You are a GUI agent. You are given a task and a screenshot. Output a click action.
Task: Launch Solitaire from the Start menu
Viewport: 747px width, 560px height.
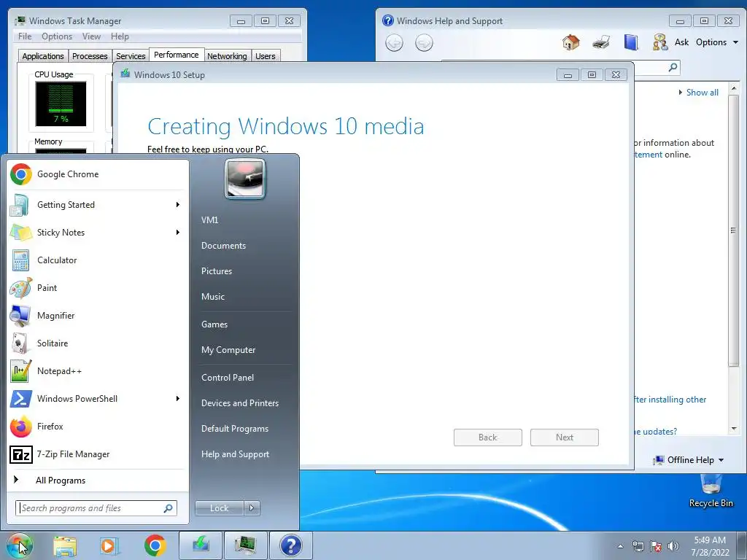pos(98,343)
